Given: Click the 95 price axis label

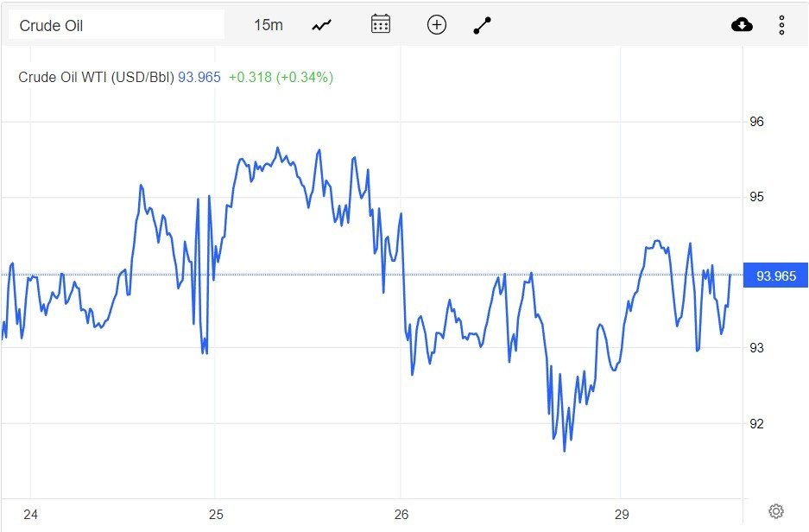Looking at the screenshot, I should [756, 198].
